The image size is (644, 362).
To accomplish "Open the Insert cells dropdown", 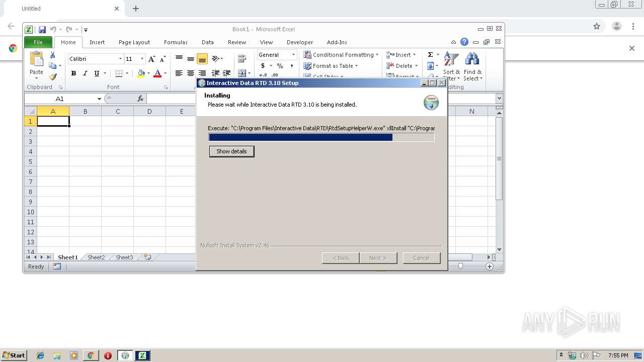I will coord(414,55).
